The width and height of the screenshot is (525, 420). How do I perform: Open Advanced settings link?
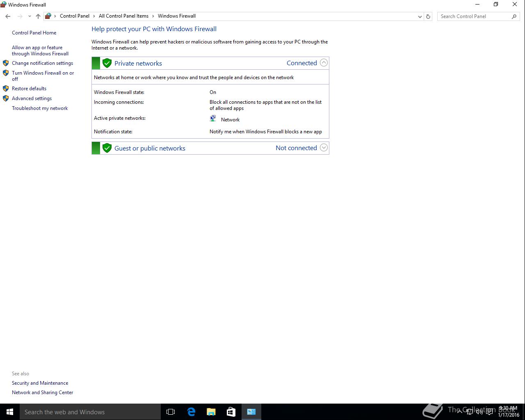coord(32,98)
